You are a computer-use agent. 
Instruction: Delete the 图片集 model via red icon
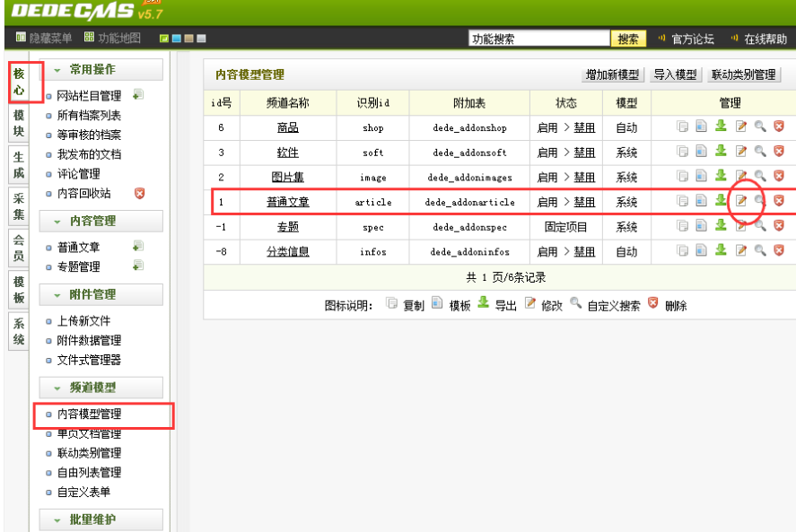[x=779, y=176]
